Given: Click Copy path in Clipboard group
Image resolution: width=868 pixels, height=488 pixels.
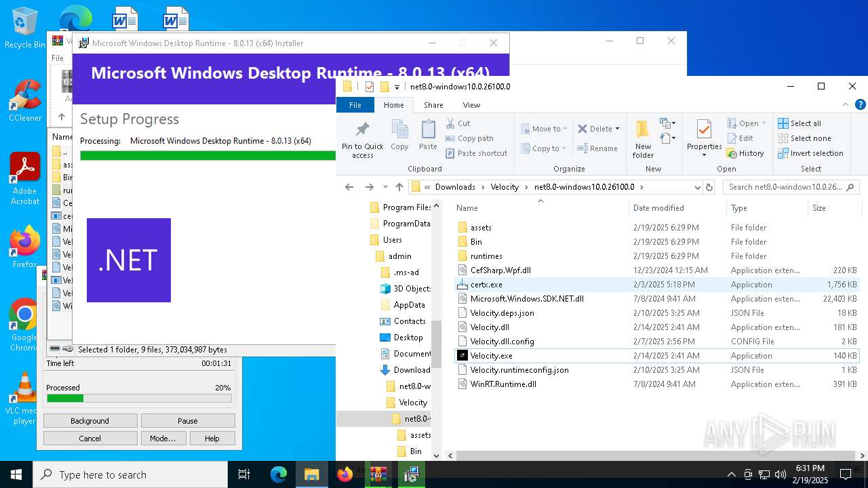Looking at the screenshot, I should tap(469, 138).
